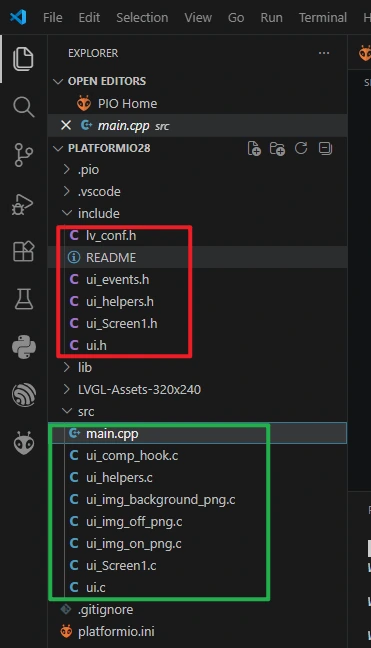Image resolution: width=371 pixels, height=648 pixels.
Task: Expand the lib folder
Action: click(x=197, y=367)
